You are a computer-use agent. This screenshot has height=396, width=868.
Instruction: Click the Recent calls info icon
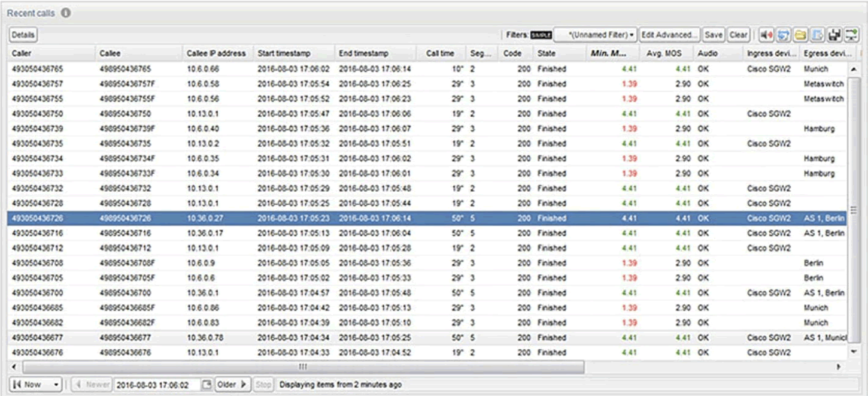[66, 13]
